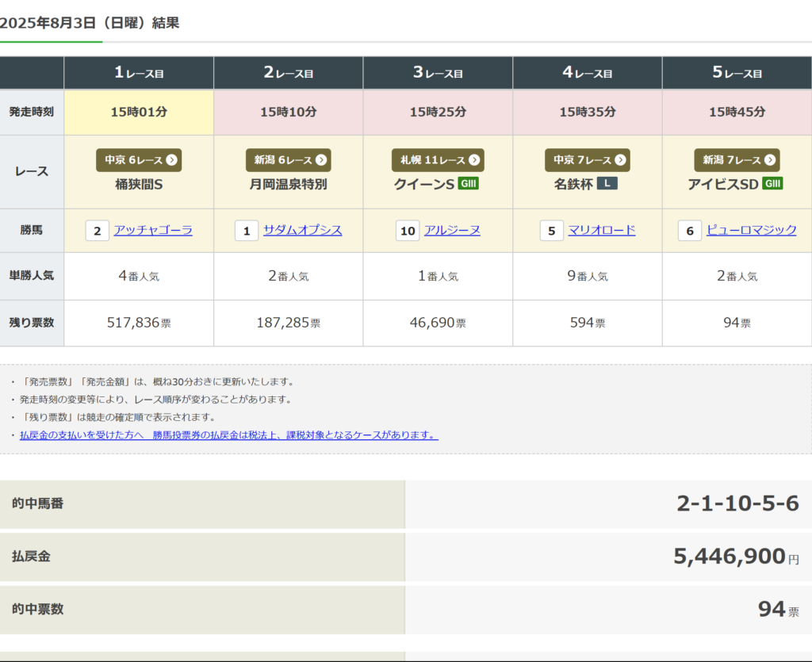Click start time 15時01分
Screen dimensions: 812x662
coord(139,112)
